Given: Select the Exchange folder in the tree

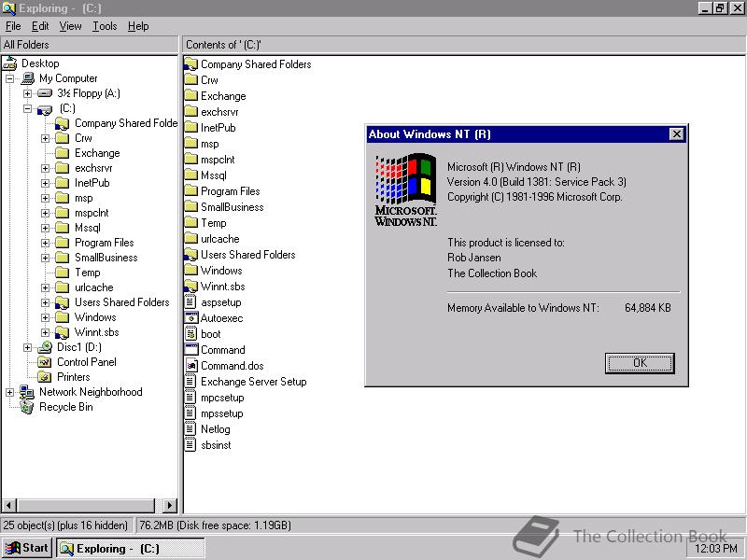Looking at the screenshot, I should [97, 153].
